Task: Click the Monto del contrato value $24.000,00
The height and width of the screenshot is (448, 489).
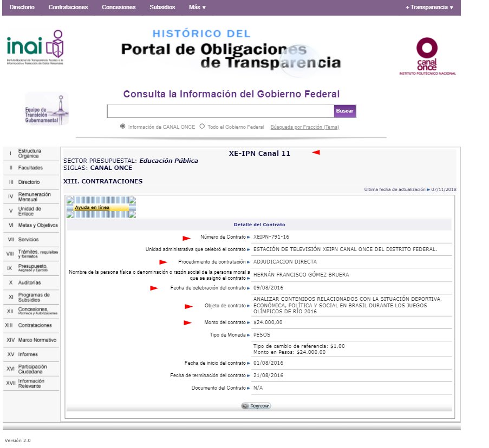Action: (x=268, y=322)
